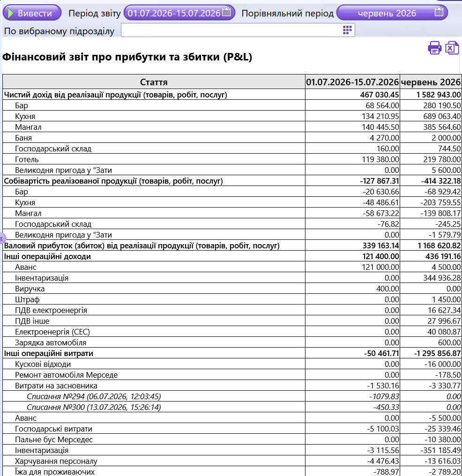The image size is (462, 476).
Task: Select Великодня пригода row with 5 600.00
Action: 232,170
